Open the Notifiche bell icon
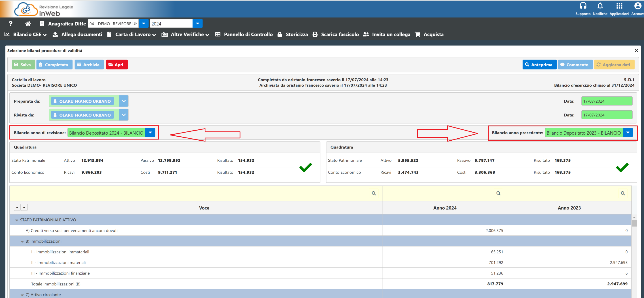This screenshot has width=644, height=298. pos(600,6)
